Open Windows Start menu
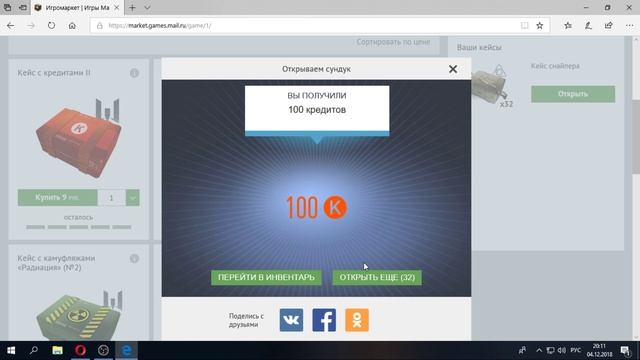640x360 pixels. tap(11, 350)
